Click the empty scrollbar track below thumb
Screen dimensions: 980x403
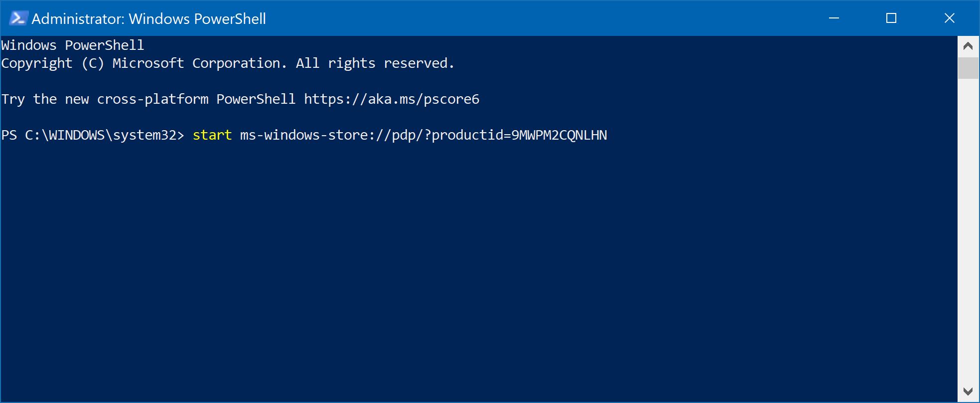pyautogui.click(x=968, y=229)
